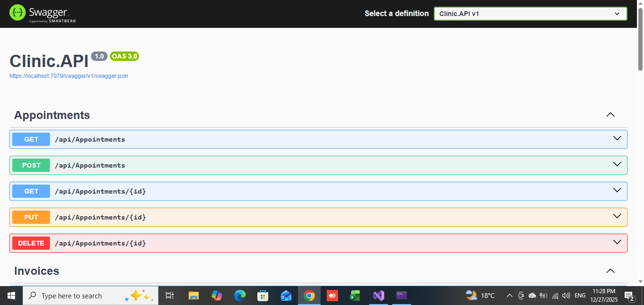The image size is (644, 305).
Task: Open the notification center in system tray
Action: point(629,296)
